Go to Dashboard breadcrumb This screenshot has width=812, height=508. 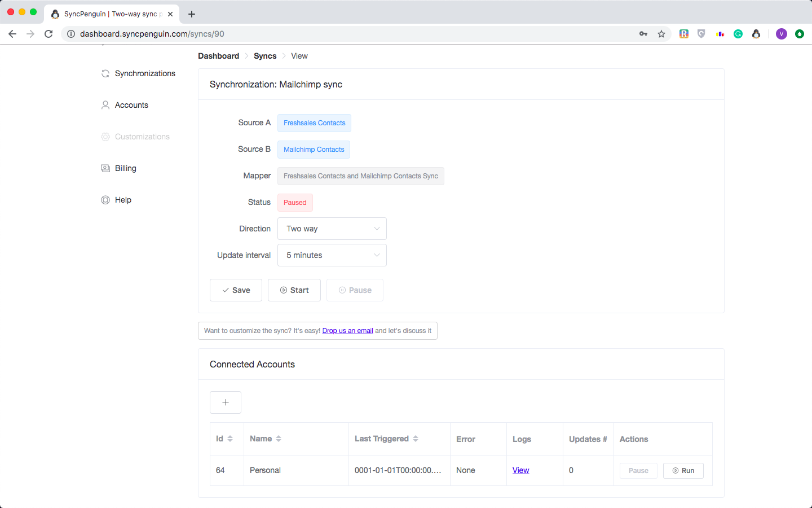(219, 56)
